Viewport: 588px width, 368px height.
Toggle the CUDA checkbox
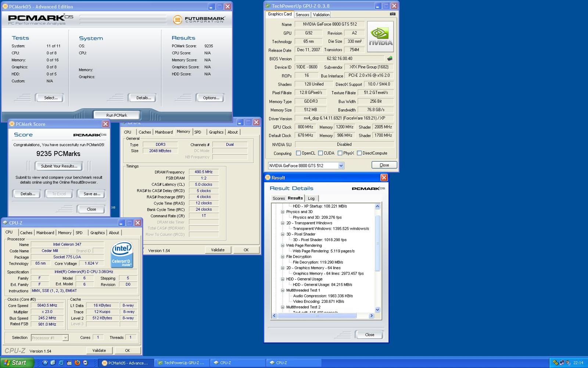coord(320,153)
